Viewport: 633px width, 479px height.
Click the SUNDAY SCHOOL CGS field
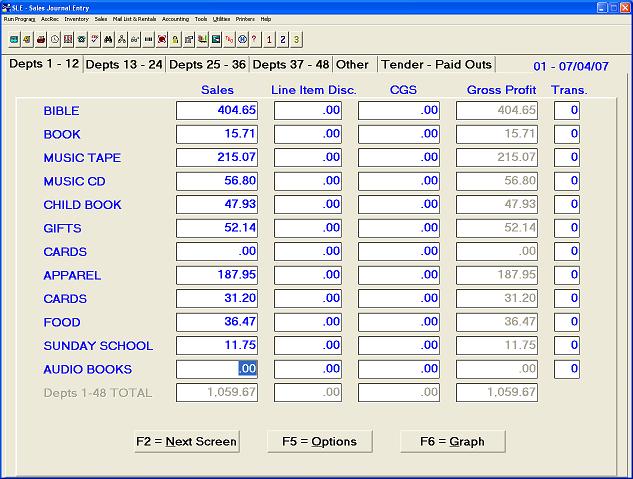coord(398,345)
